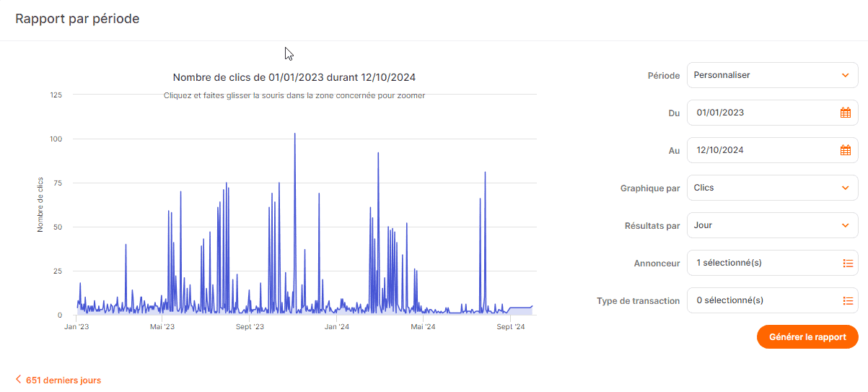Click the list icon in the Annonceur field
The width and height of the screenshot is (868, 392).
[x=848, y=263]
